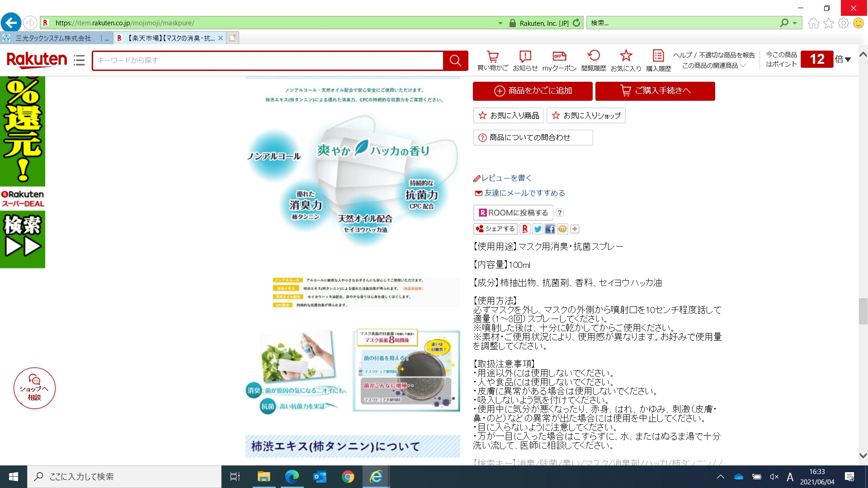Open the IE settings gear icon
The height and width of the screenshot is (488, 868).
844,23
